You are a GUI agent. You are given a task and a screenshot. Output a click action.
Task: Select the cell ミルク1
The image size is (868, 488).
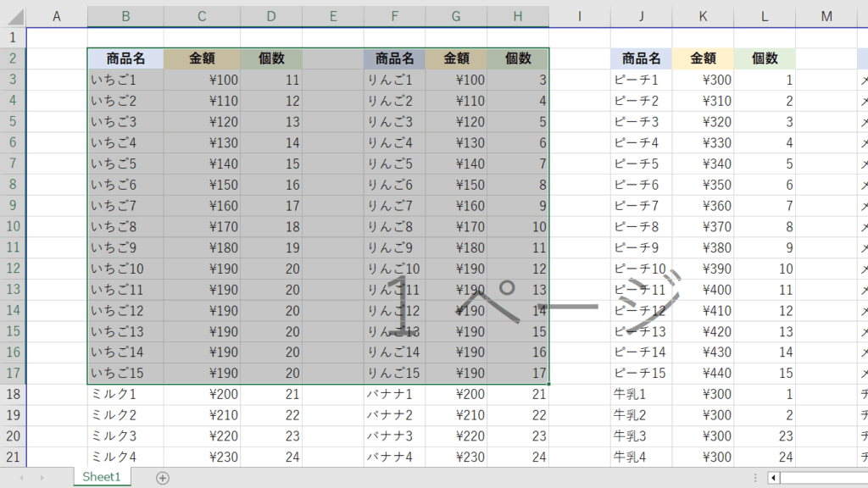125,394
